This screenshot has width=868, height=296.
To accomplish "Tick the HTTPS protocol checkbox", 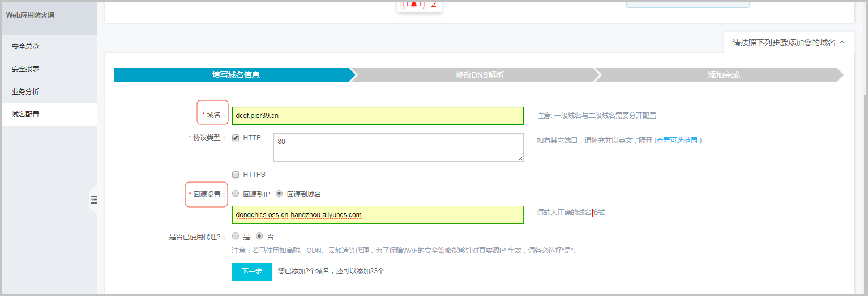I will coord(236,175).
